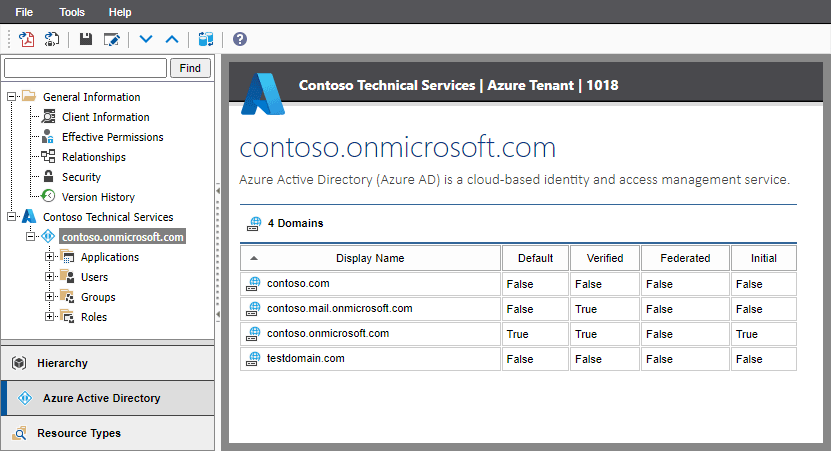831x451 pixels.
Task: Click contoso.mail.onmicrosoft.com in the table
Action: 340,308
